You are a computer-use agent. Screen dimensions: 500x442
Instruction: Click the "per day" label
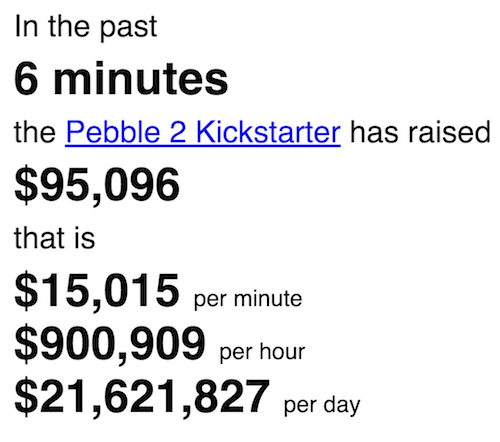tap(322, 405)
